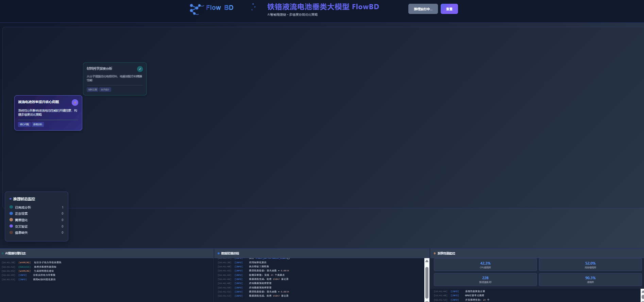The image size is (644, 302).
Task: Click the 推理运行中... button
Action: click(x=423, y=9)
